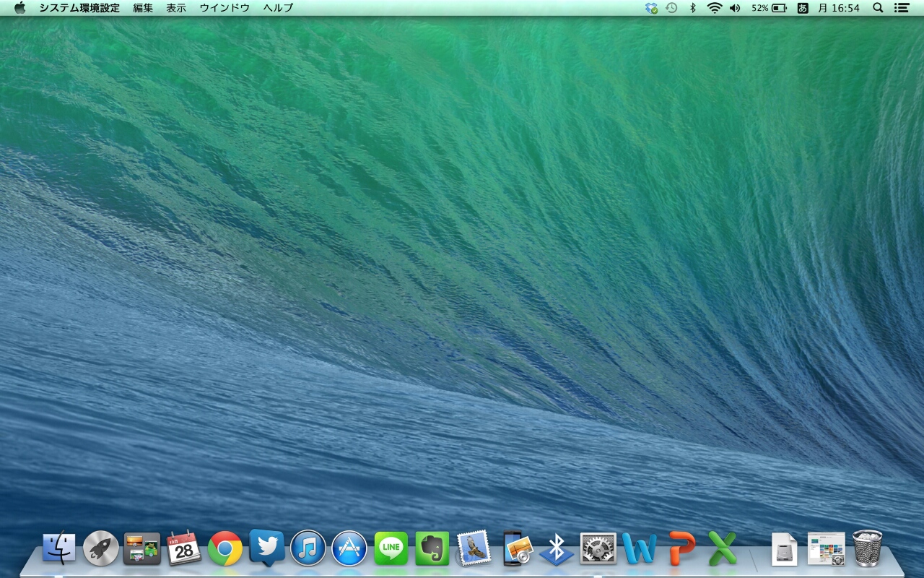Open the App Store icon
This screenshot has height=578, width=924.
coord(349,548)
